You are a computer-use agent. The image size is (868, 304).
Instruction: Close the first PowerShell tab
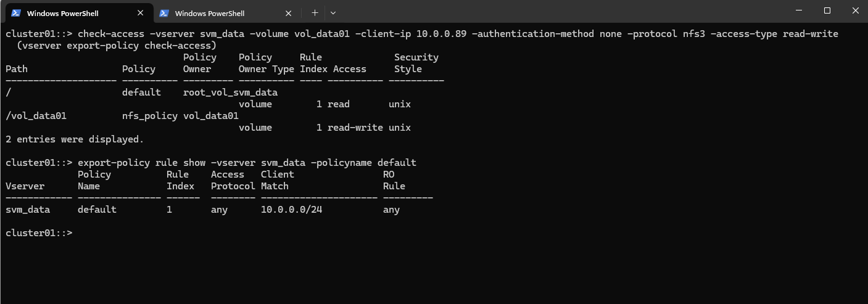click(141, 13)
